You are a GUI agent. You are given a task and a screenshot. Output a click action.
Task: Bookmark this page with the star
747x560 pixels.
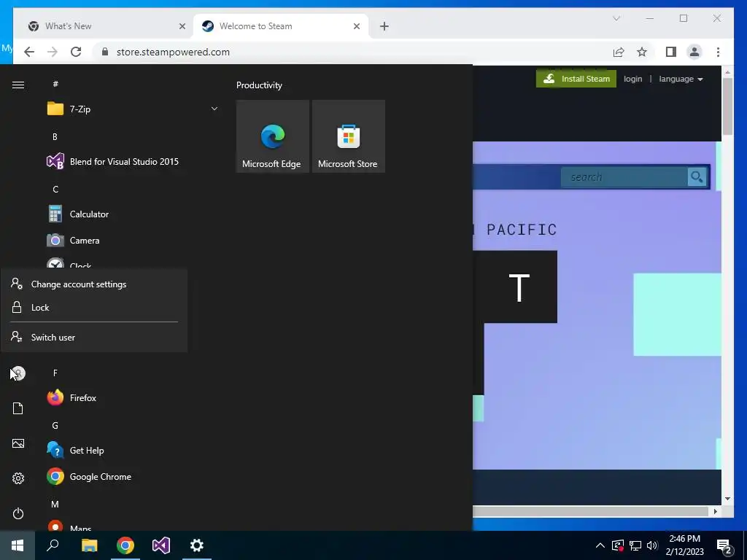[642, 52]
